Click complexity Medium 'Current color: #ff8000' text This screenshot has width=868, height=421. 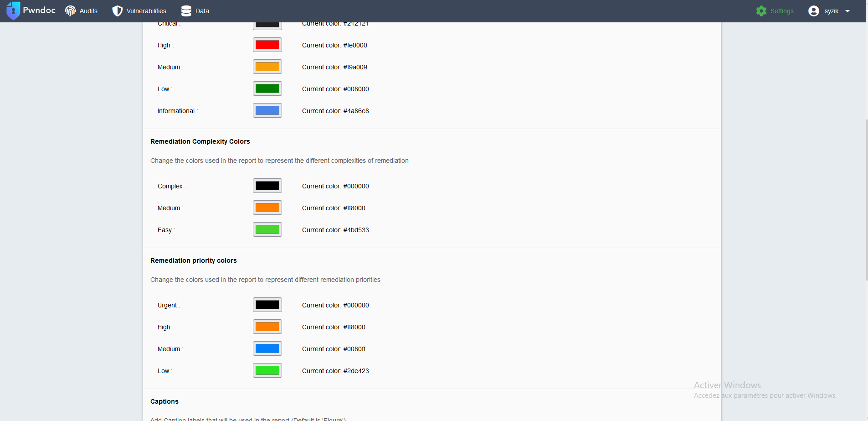(x=334, y=208)
